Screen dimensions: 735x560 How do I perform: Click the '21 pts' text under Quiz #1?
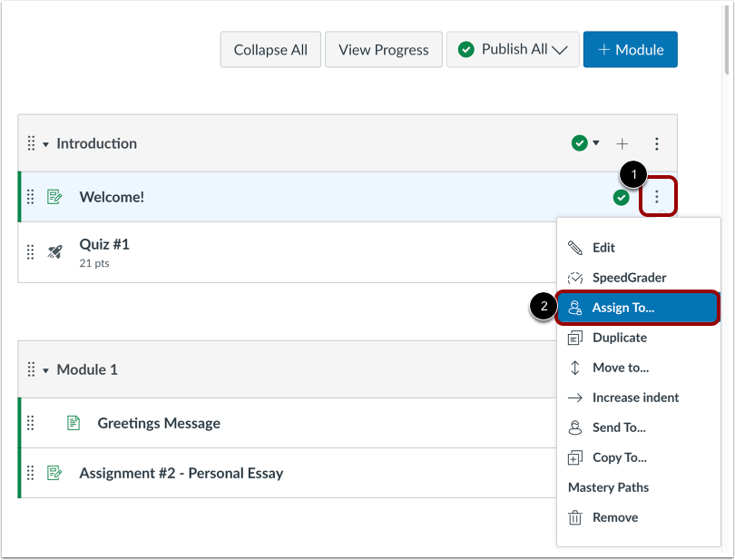tap(94, 263)
